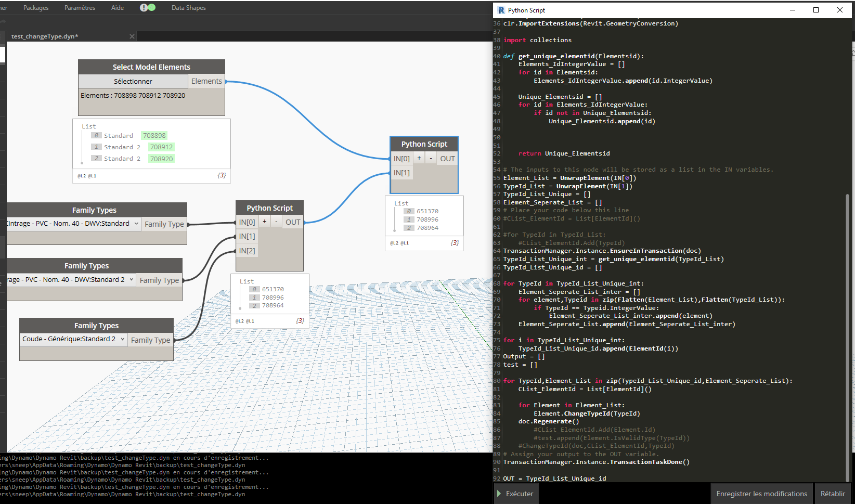The height and width of the screenshot is (504, 855).
Task: Click Sélectionner in Select Model Elements node
Action: click(133, 81)
